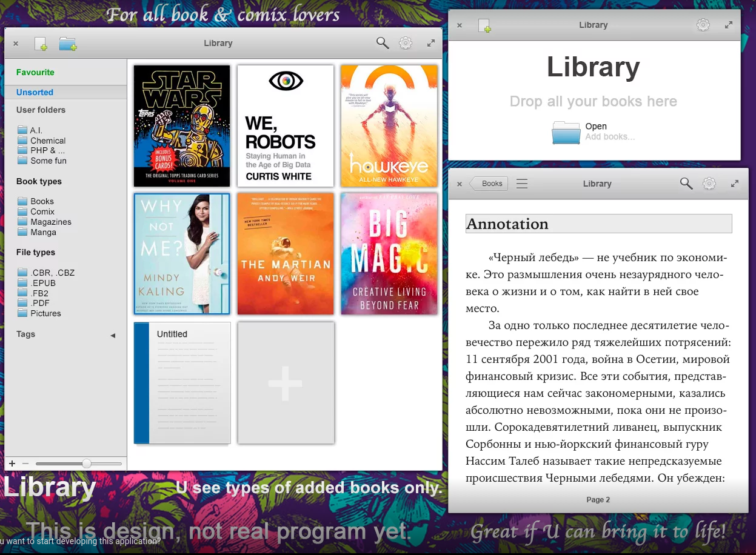Open Hawkeye comic cover
The width and height of the screenshot is (756, 555).
pyautogui.click(x=389, y=126)
